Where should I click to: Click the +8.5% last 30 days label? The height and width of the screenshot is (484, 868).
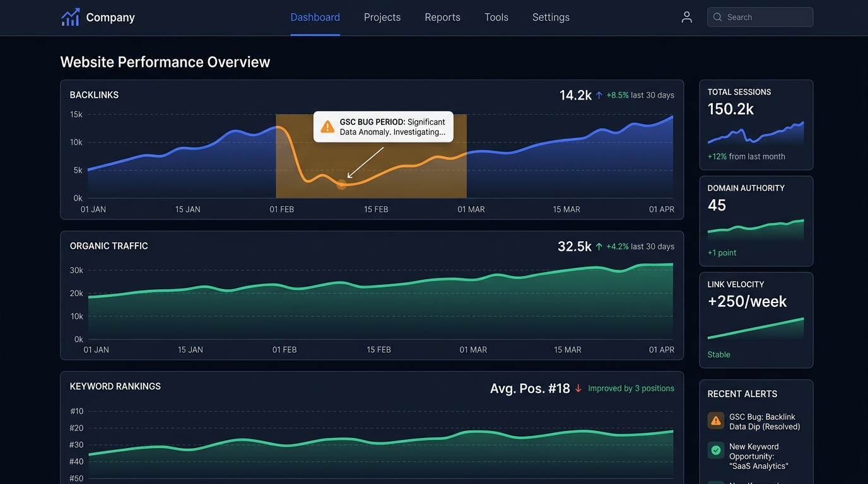pos(640,95)
